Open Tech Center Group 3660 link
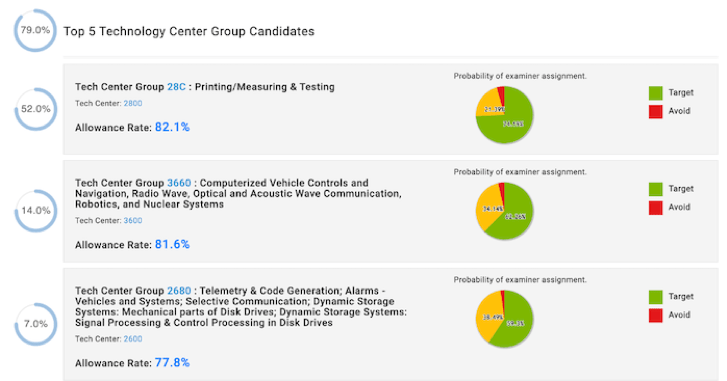The image size is (727, 381). tap(179, 183)
